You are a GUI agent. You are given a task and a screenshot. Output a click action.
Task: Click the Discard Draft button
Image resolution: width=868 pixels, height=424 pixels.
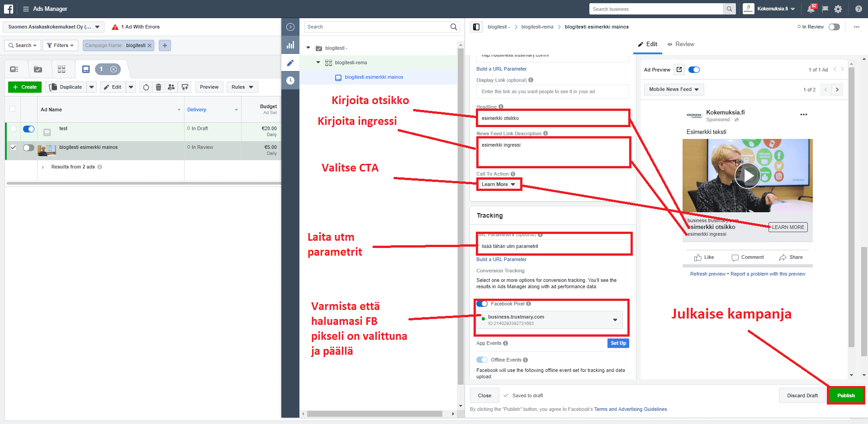(x=802, y=395)
